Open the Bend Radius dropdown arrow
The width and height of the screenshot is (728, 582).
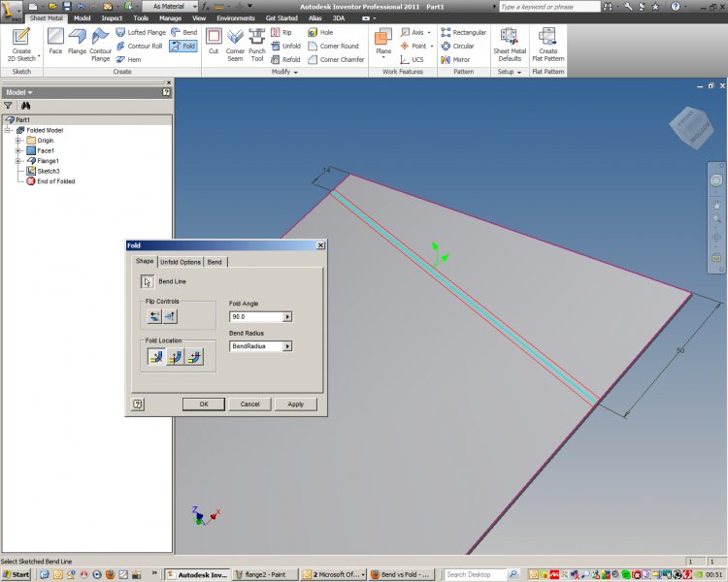287,346
